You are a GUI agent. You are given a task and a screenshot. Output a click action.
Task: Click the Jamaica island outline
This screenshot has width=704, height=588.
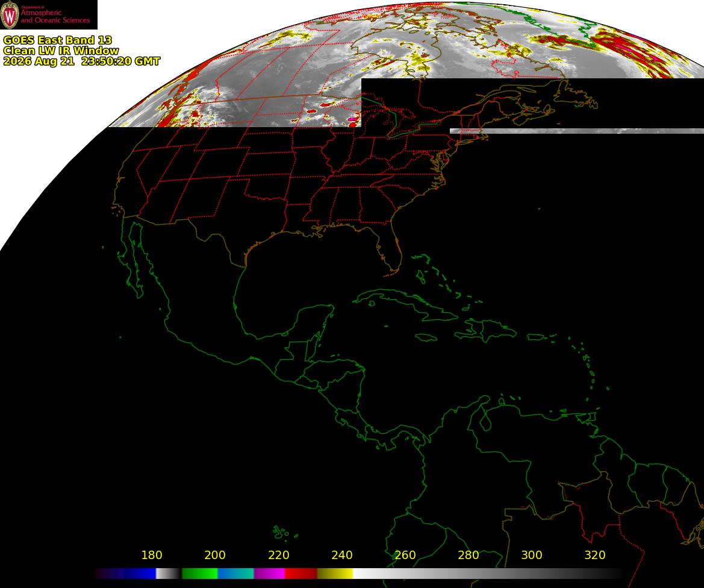[x=426, y=337]
